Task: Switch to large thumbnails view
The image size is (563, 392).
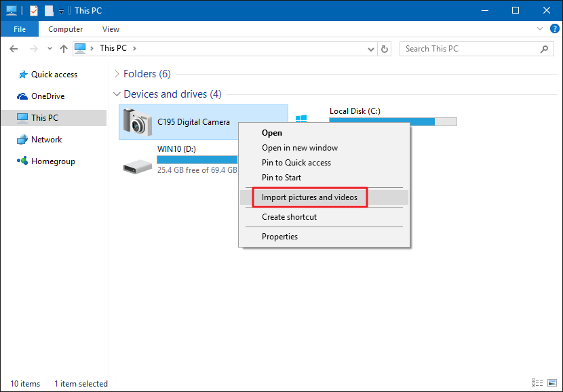Action: coord(551,383)
